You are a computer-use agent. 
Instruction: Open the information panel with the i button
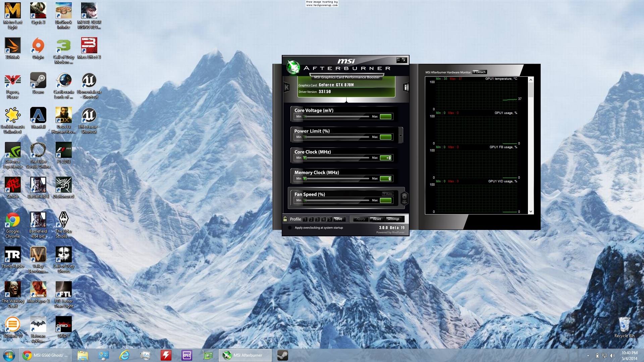point(406,87)
